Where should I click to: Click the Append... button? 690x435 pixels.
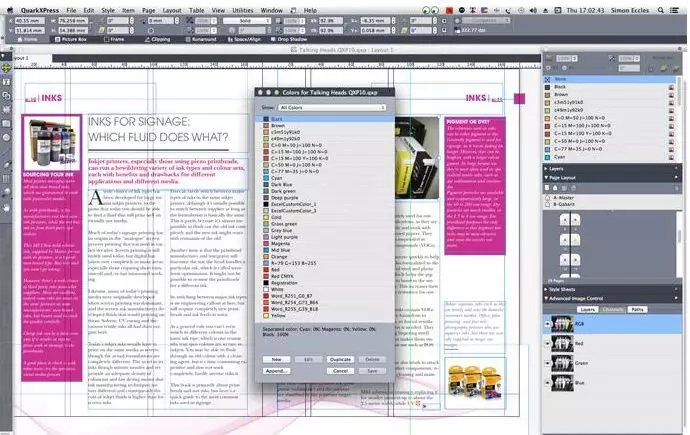pos(276,371)
